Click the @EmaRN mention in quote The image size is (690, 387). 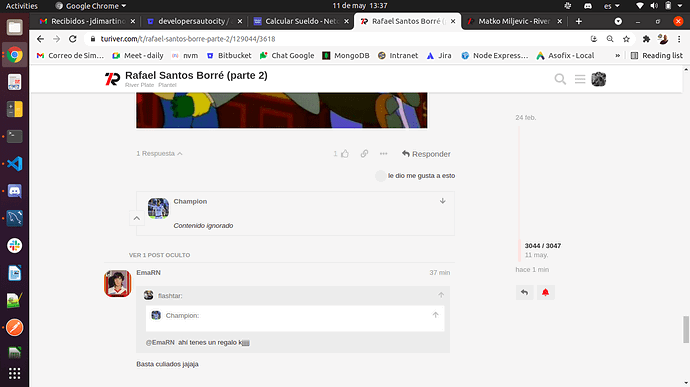(x=160, y=342)
